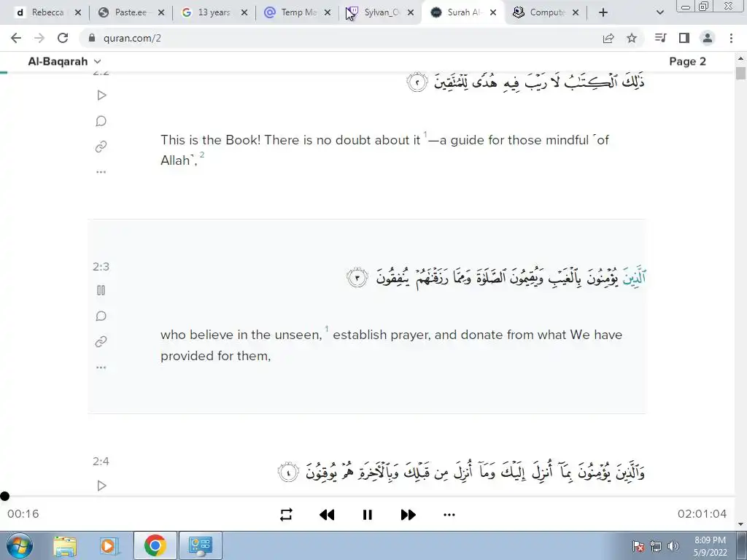Pause the audio player at bottom
This screenshot has height=560, width=747.
368,514
